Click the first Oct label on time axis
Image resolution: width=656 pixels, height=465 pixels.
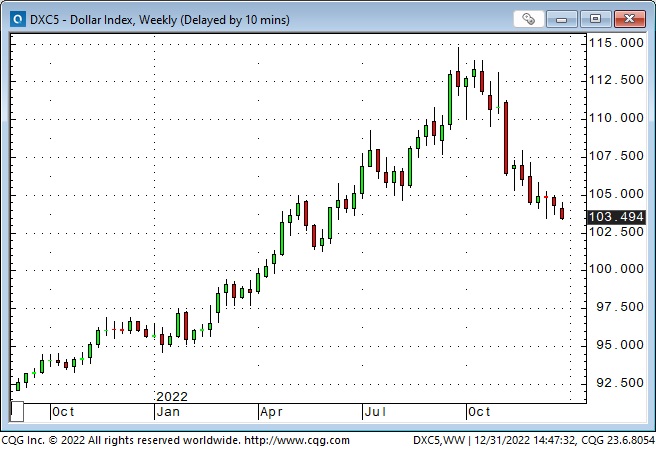[63, 412]
